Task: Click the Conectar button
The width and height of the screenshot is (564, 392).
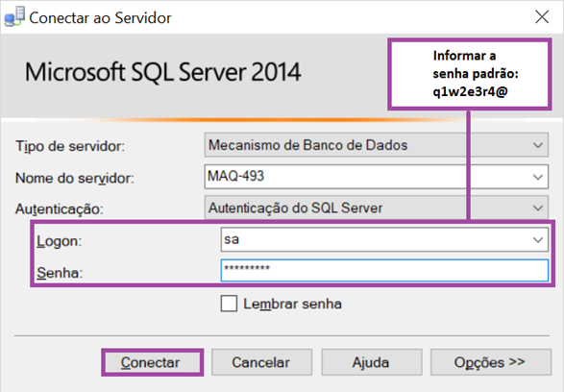Action: pyautogui.click(x=153, y=362)
